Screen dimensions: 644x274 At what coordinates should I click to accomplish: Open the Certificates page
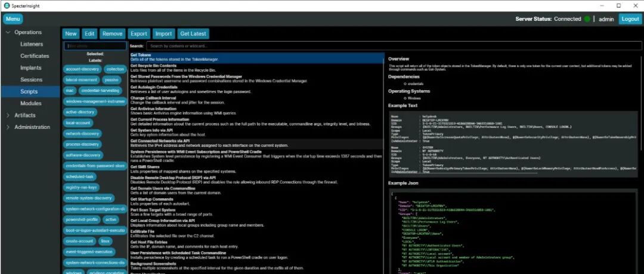coord(35,56)
